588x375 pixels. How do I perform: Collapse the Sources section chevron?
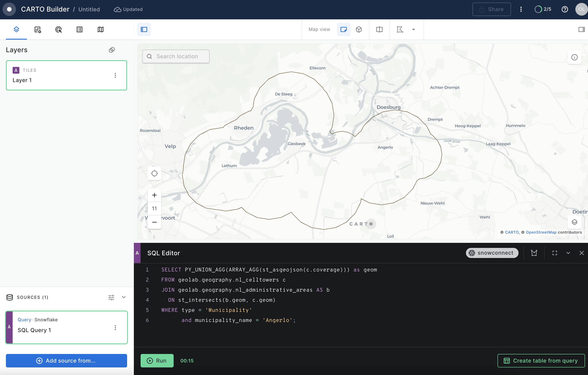124,297
